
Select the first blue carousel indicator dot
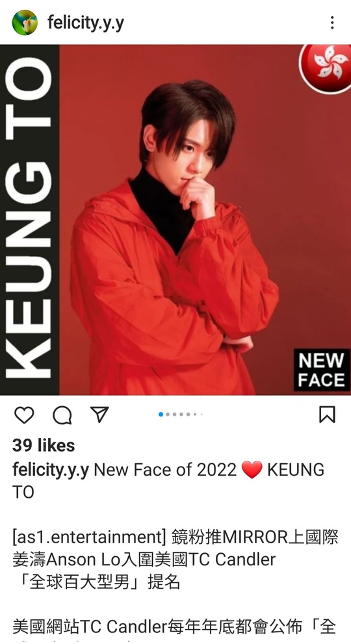pos(161,415)
